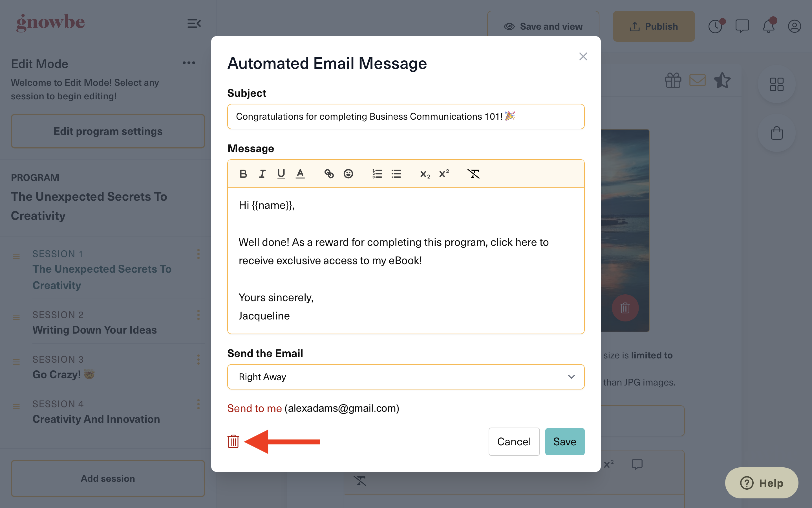The width and height of the screenshot is (812, 508).
Task: Grab the Session 3 reorder handle
Action: click(16, 362)
